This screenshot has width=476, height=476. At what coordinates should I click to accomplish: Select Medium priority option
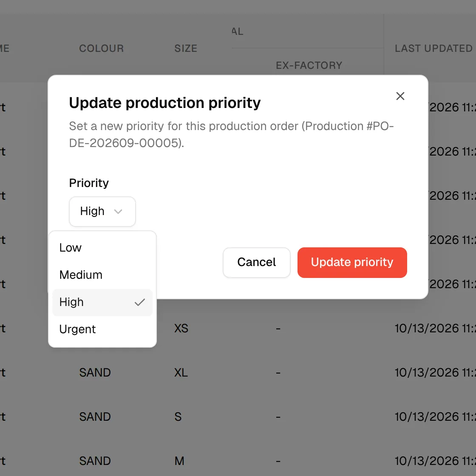102,275
